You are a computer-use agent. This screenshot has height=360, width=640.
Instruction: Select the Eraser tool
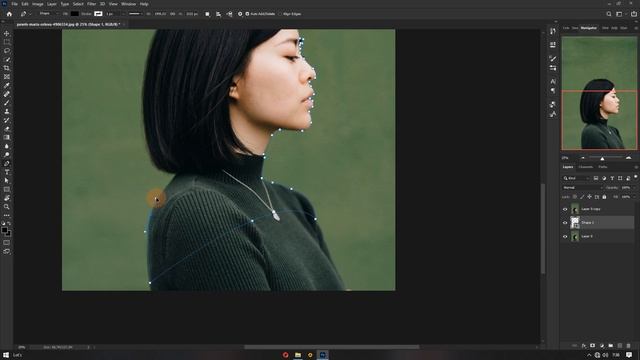point(7,129)
